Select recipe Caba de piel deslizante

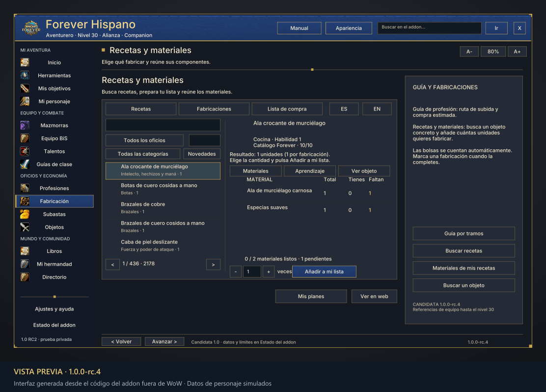click(163, 245)
